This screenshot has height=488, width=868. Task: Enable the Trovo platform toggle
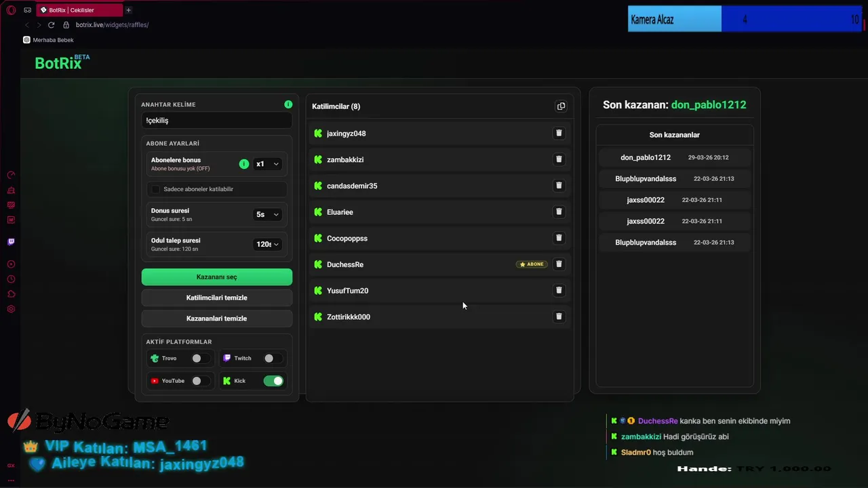pyautogui.click(x=200, y=359)
